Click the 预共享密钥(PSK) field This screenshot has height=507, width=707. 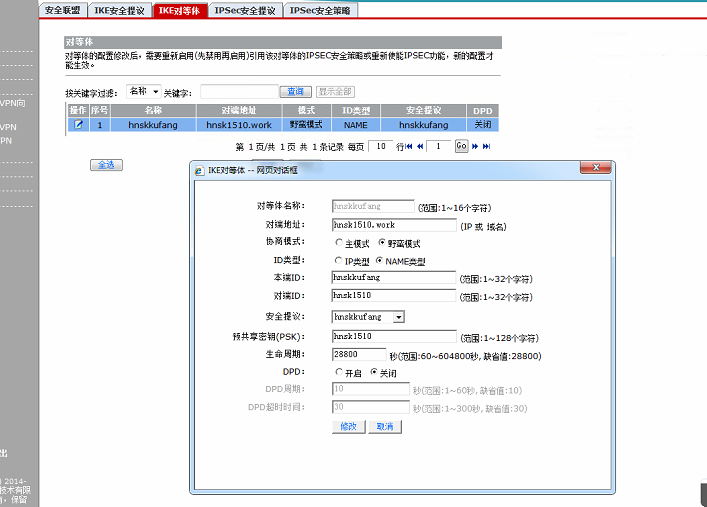pos(394,336)
